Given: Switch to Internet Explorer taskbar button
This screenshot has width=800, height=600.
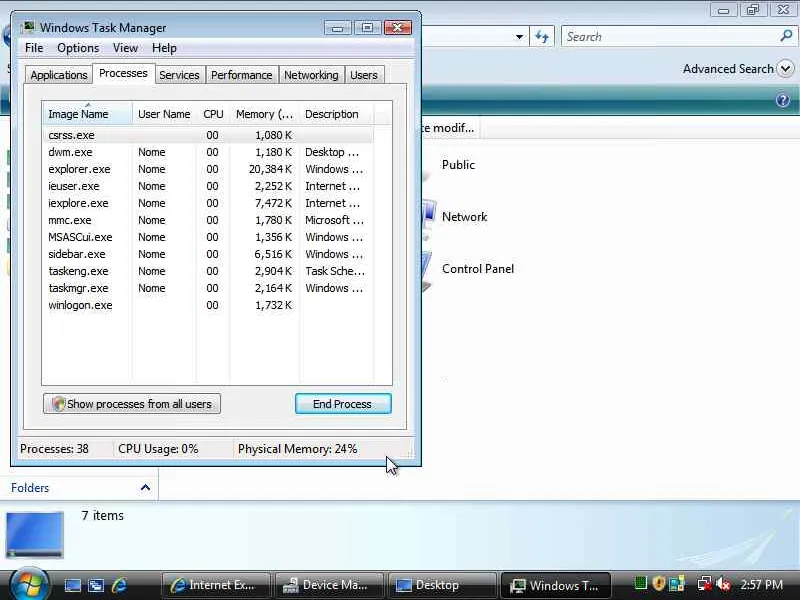Looking at the screenshot, I should pos(216,585).
